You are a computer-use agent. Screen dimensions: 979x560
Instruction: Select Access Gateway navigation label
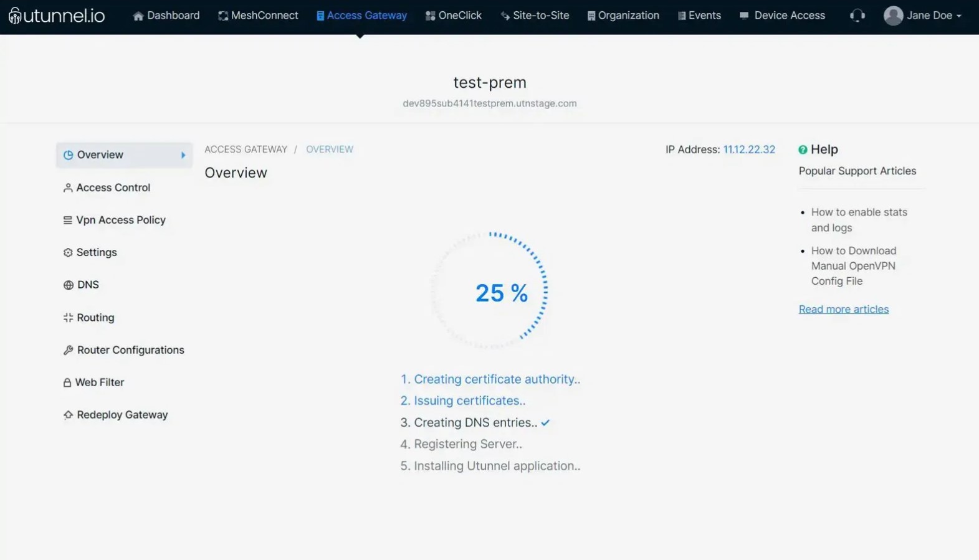pyautogui.click(x=367, y=16)
